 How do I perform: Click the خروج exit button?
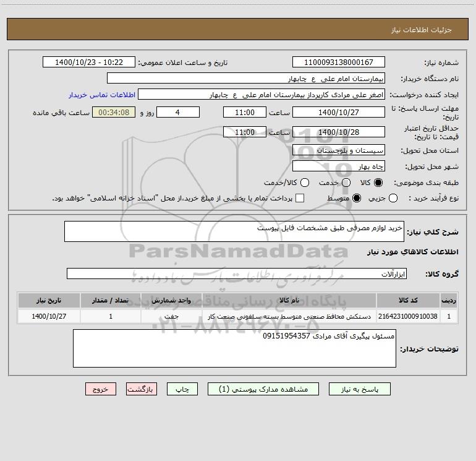[101, 389]
